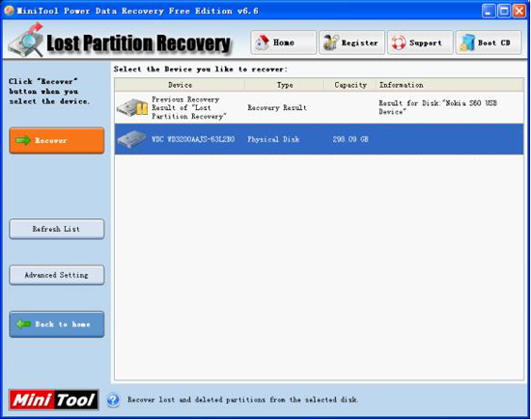Click the Boot CD icon
The width and height of the screenshot is (531, 420).
[x=467, y=43]
